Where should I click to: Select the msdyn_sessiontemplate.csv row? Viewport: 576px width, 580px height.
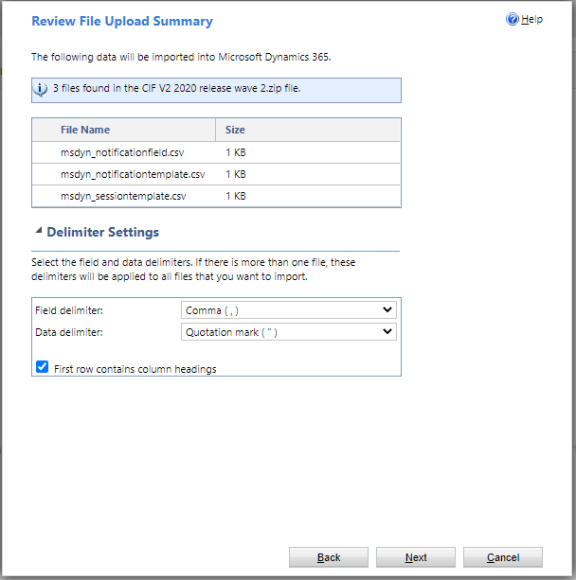[x=216, y=196]
